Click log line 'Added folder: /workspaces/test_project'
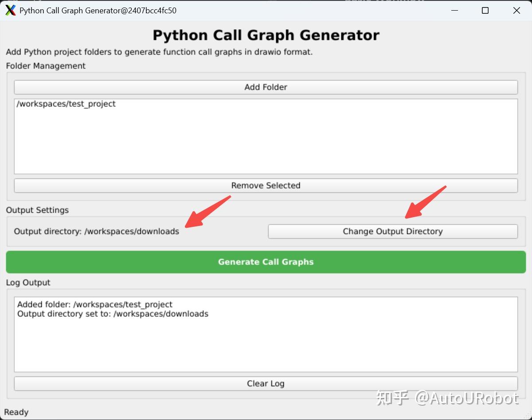 pos(95,304)
